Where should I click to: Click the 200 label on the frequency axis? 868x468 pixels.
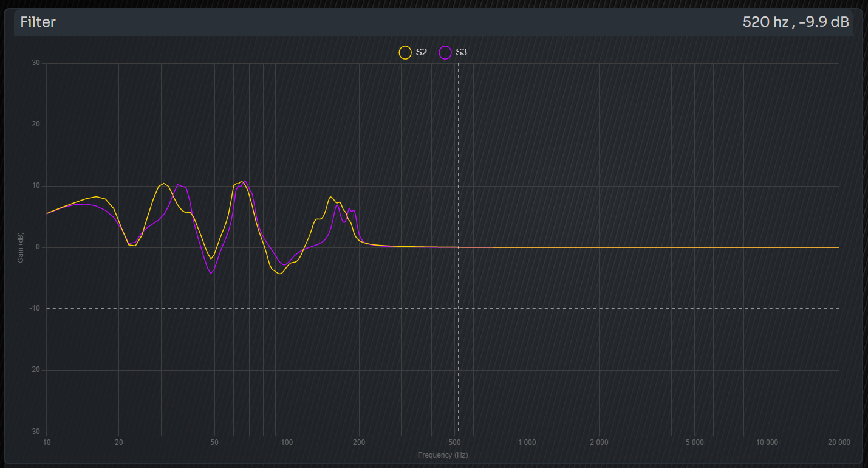pos(359,442)
